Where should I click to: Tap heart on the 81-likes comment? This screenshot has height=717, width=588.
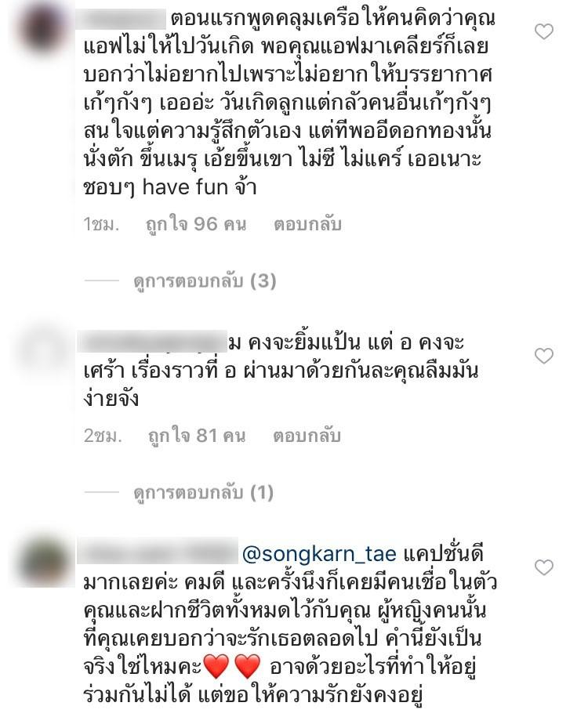point(544,356)
